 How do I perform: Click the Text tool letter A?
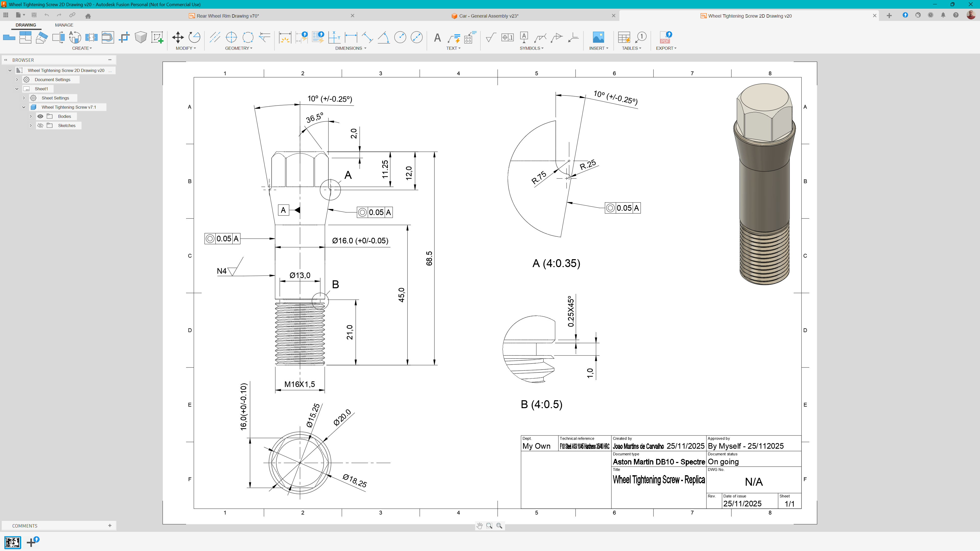tap(437, 37)
